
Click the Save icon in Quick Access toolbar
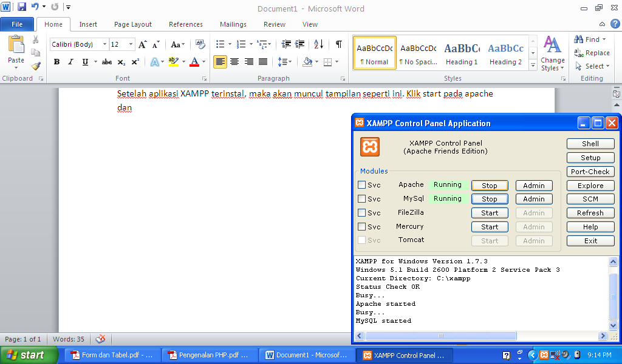[22, 7]
